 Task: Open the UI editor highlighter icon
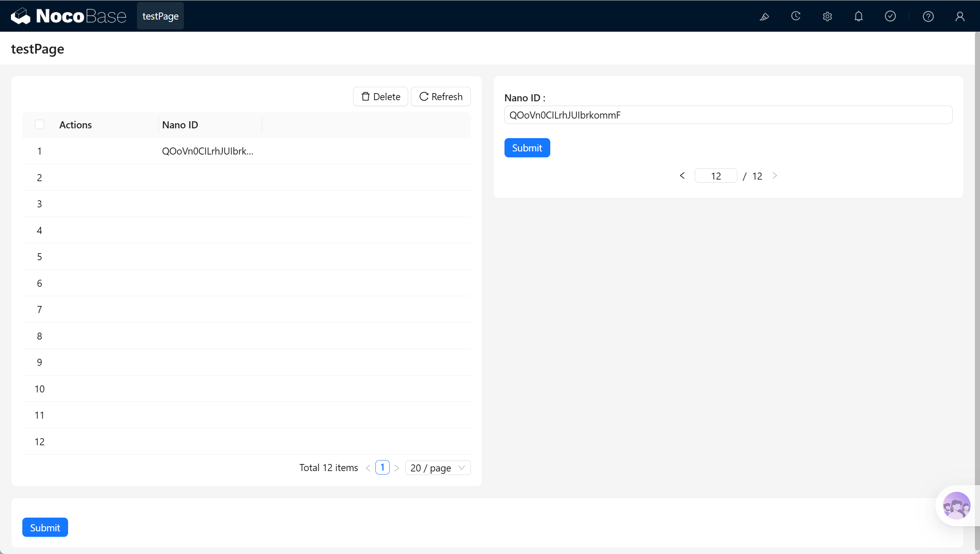(764, 16)
